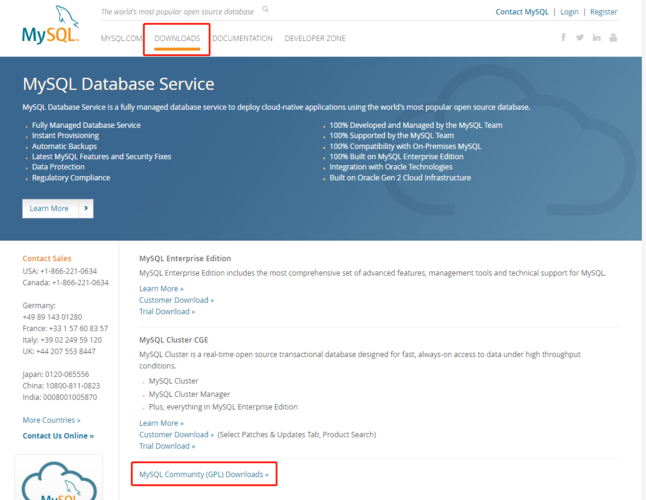646x500 pixels.
Task: Open Cluster CGE Customer Download link
Action: click(176, 435)
